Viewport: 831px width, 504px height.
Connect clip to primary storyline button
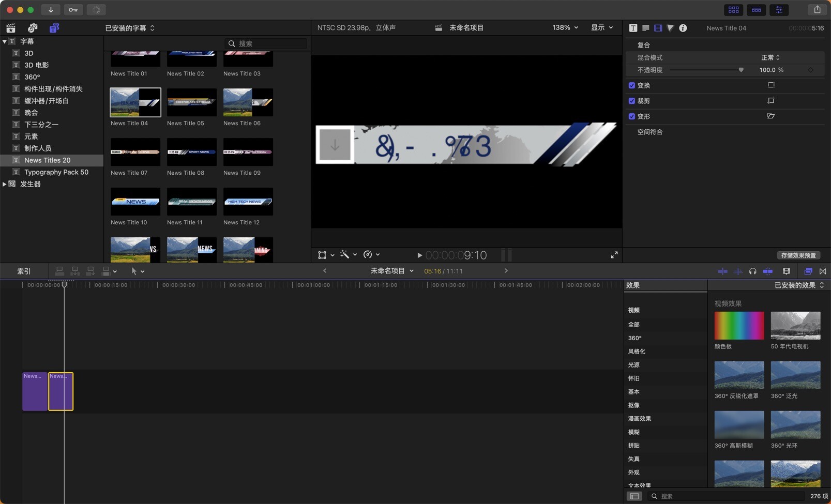point(59,271)
